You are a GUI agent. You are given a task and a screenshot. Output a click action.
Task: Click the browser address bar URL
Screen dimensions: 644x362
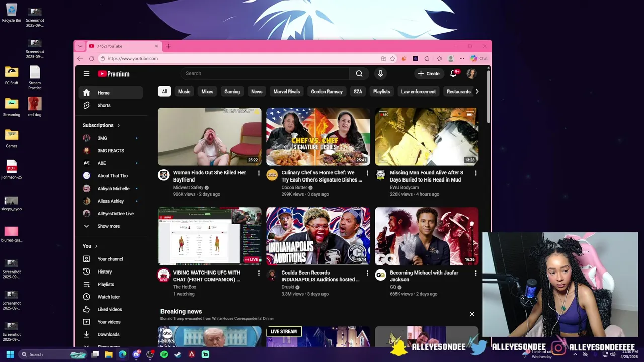point(133,58)
